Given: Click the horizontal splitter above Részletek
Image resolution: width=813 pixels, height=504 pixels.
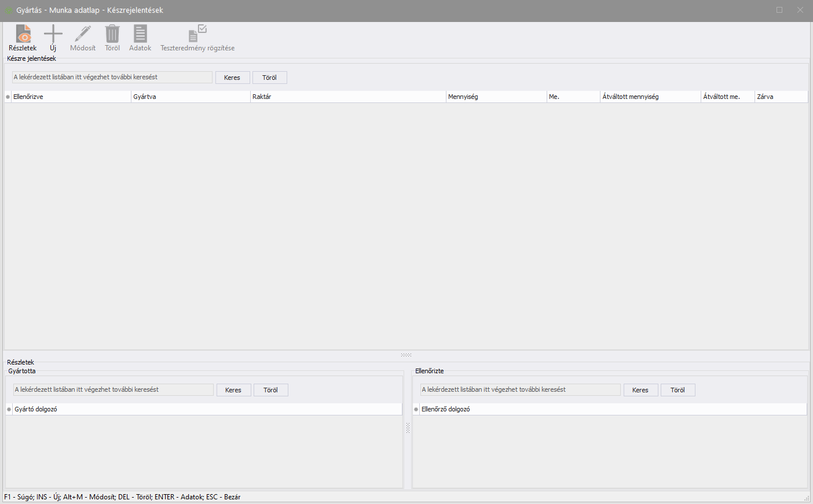Looking at the screenshot, I should (406, 355).
